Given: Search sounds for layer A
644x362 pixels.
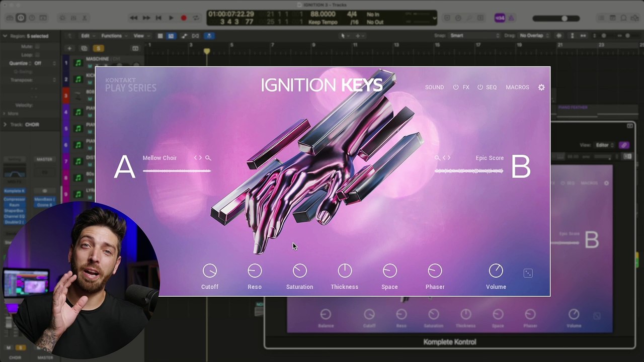Looking at the screenshot, I should point(208,158).
